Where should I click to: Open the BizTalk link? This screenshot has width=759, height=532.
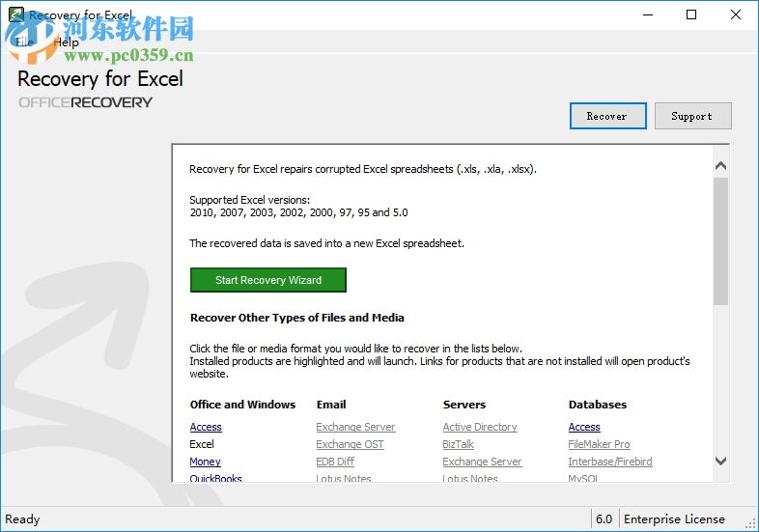point(459,444)
